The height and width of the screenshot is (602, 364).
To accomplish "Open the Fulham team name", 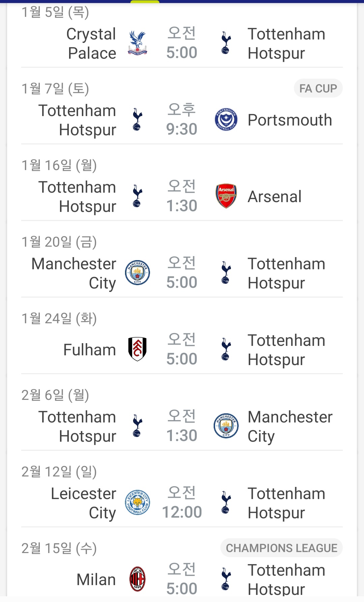I will point(90,350).
